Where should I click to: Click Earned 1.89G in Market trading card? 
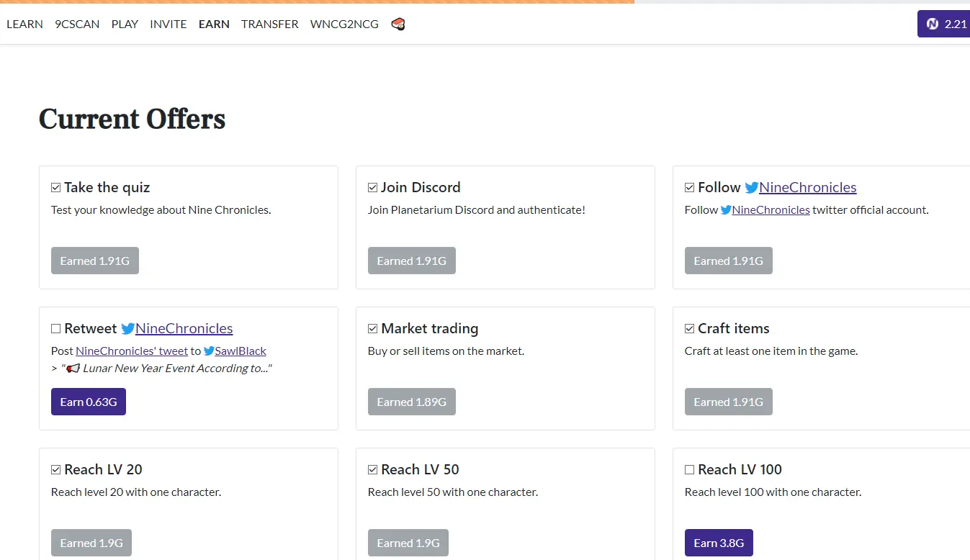[412, 402]
